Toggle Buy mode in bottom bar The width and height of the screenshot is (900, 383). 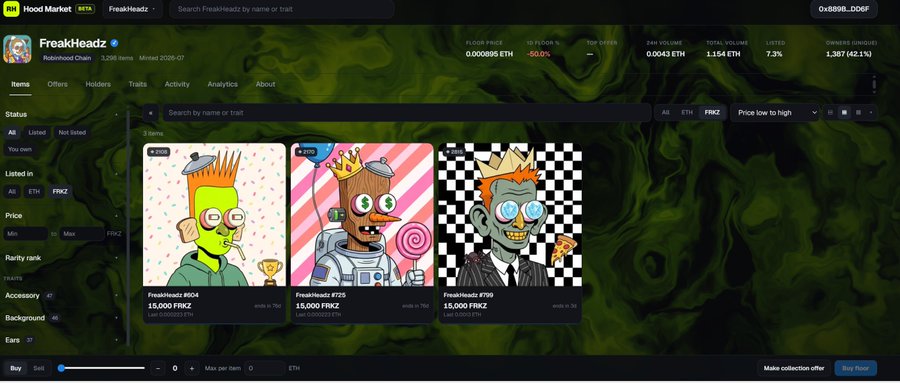coord(15,368)
